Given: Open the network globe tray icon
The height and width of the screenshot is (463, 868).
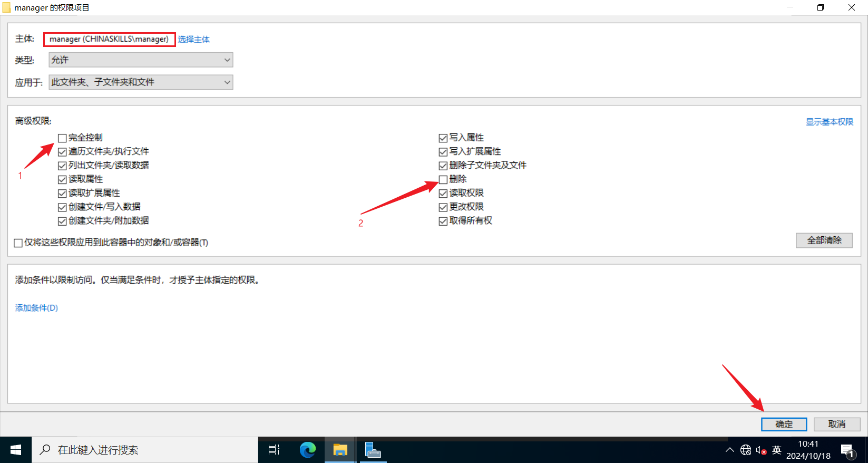Looking at the screenshot, I should tap(745, 450).
